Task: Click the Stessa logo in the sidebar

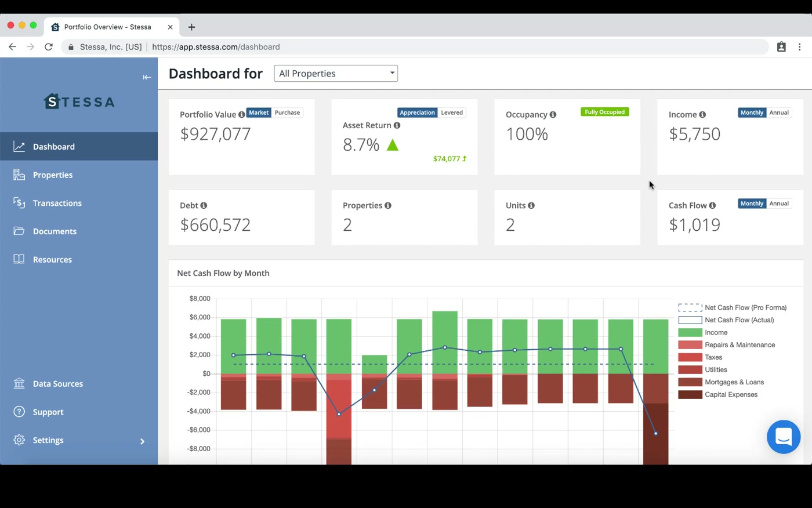Action: coord(79,101)
